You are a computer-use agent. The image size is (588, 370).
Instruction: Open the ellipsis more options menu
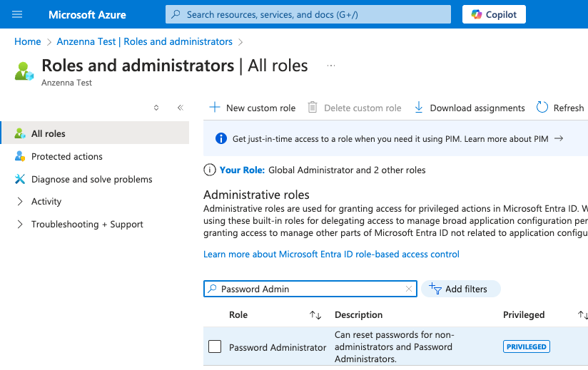331,66
